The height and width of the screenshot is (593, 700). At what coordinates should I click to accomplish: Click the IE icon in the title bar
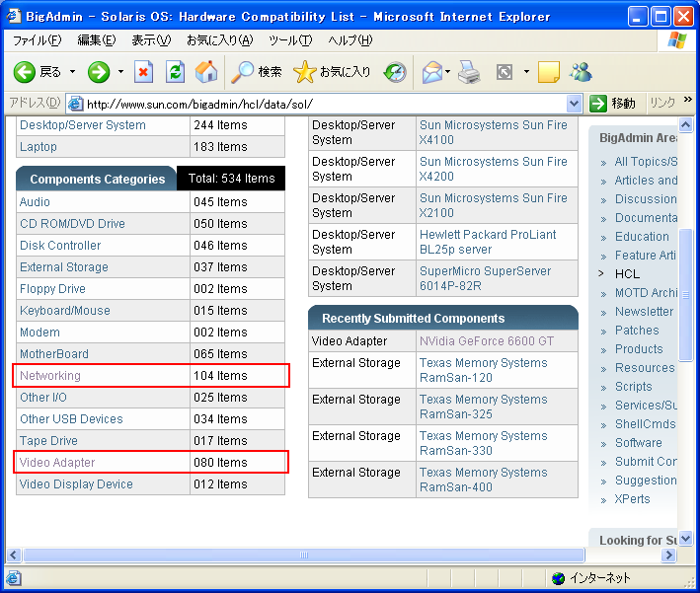pos(14,16)
